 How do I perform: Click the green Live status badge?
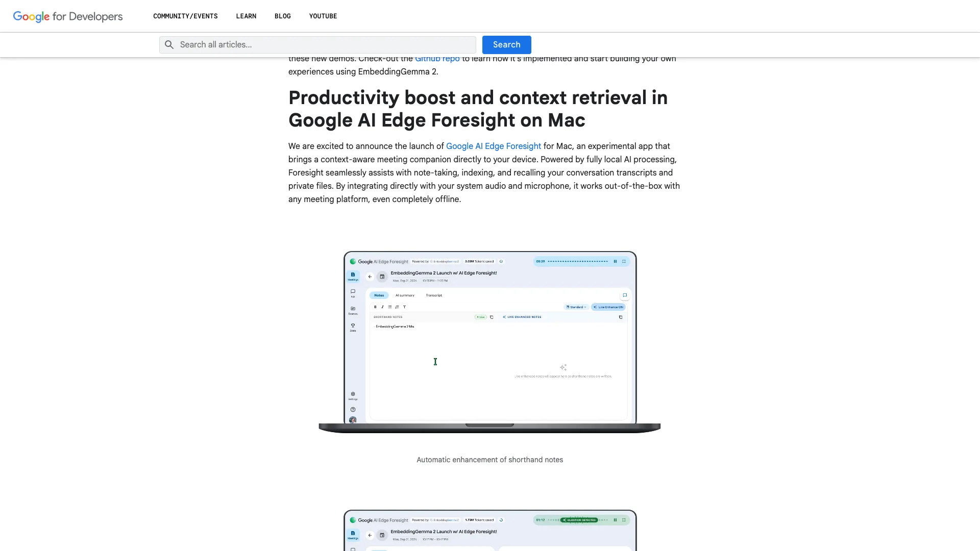[481, 317]
